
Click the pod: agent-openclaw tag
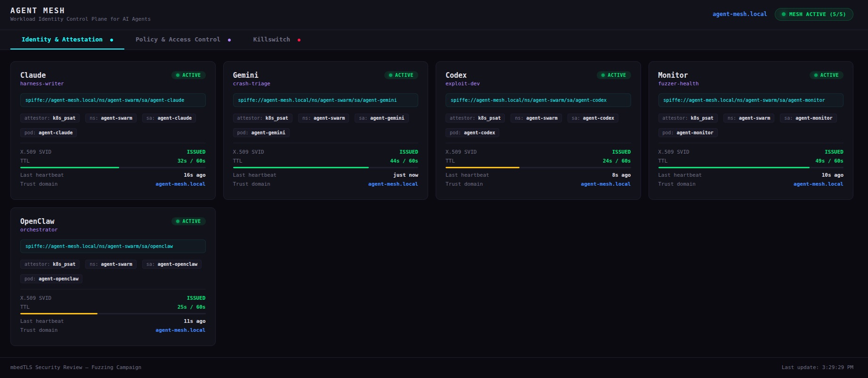coord(51,279)
